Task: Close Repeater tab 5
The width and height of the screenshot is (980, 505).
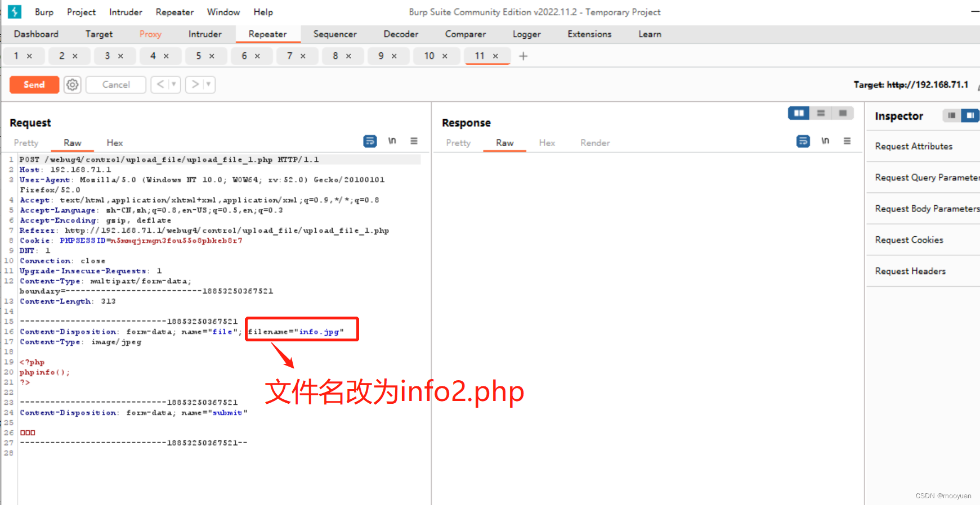Action: [212, 56]
